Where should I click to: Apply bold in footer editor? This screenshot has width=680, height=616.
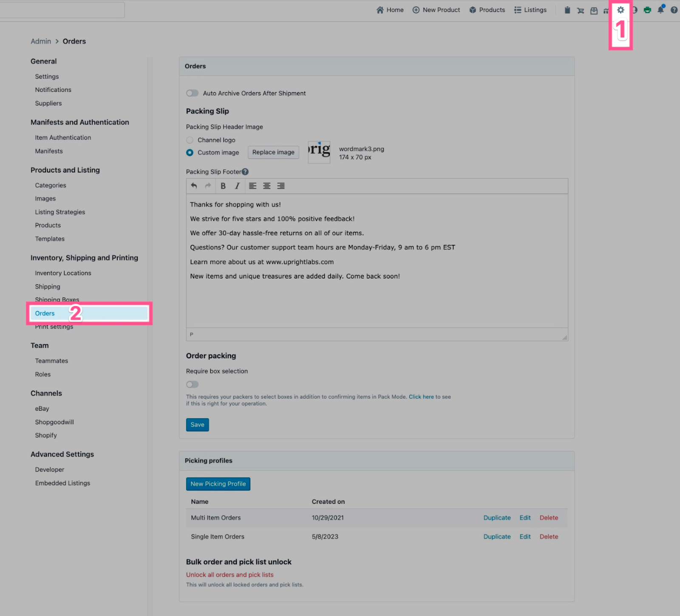223,186
